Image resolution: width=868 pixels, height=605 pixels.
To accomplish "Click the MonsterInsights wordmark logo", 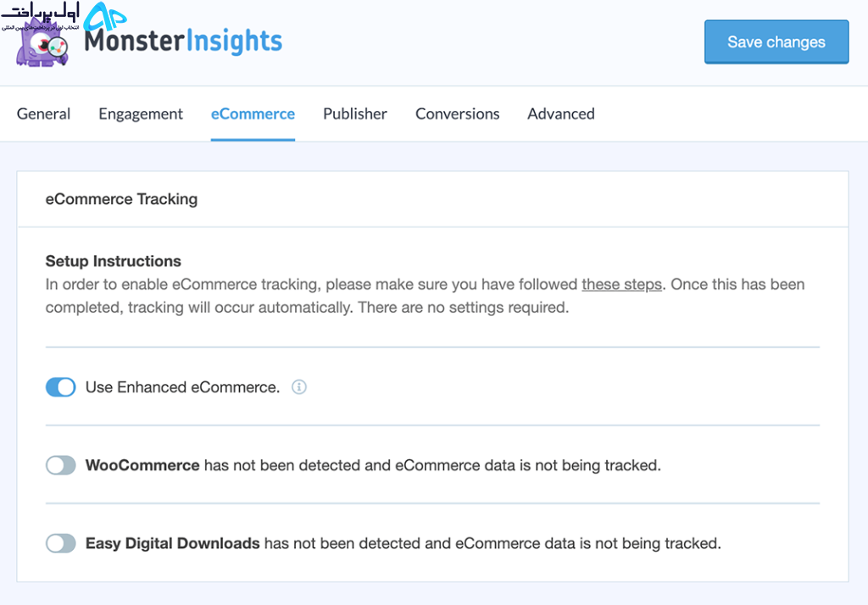I will point(183,41).
